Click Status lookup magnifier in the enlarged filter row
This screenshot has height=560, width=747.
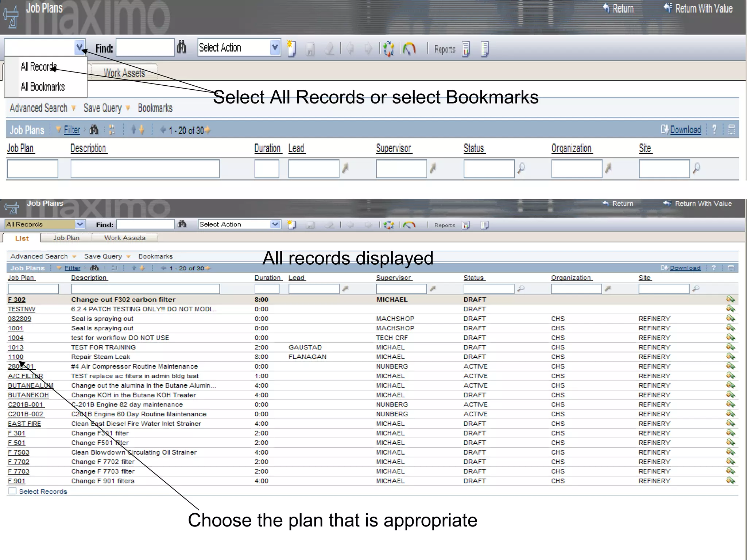coord(521,168)
